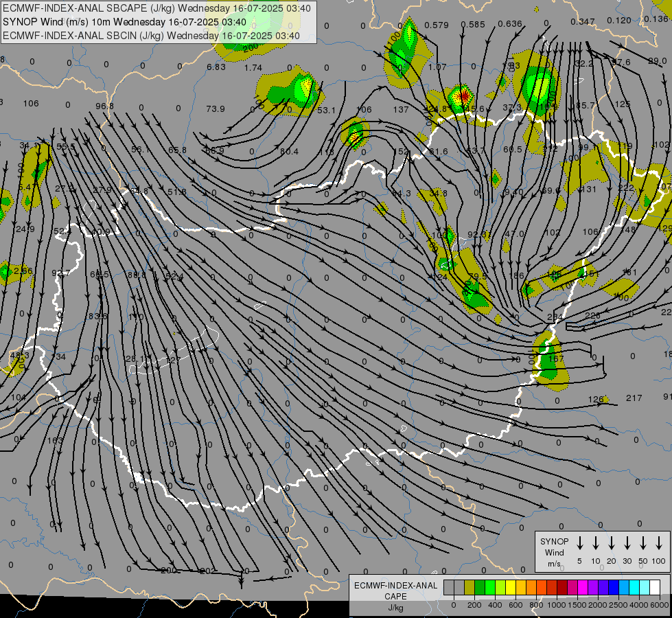This screenshot has width=672, height=618.
Task: Click the map value '148'
Action: 627,229
